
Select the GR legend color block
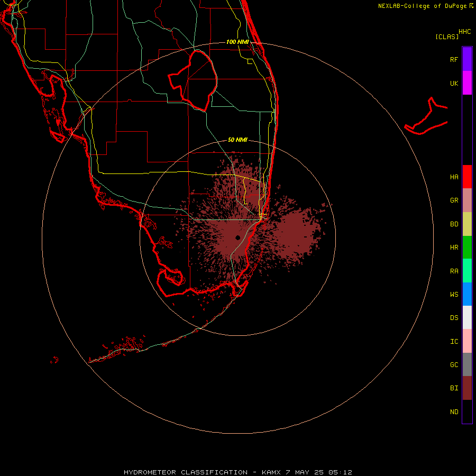click(467, 200)
